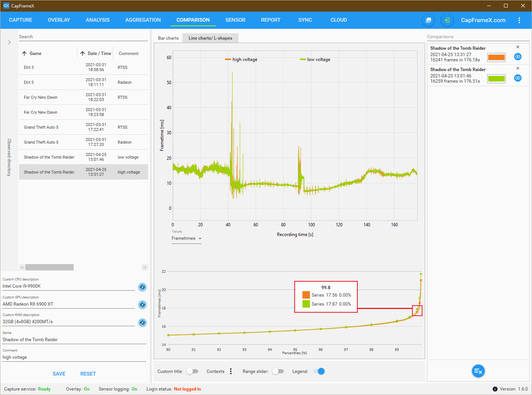Screen dimensions: 532x395
Task: Click the version info icon in the status bar
Action: [495, 389]
